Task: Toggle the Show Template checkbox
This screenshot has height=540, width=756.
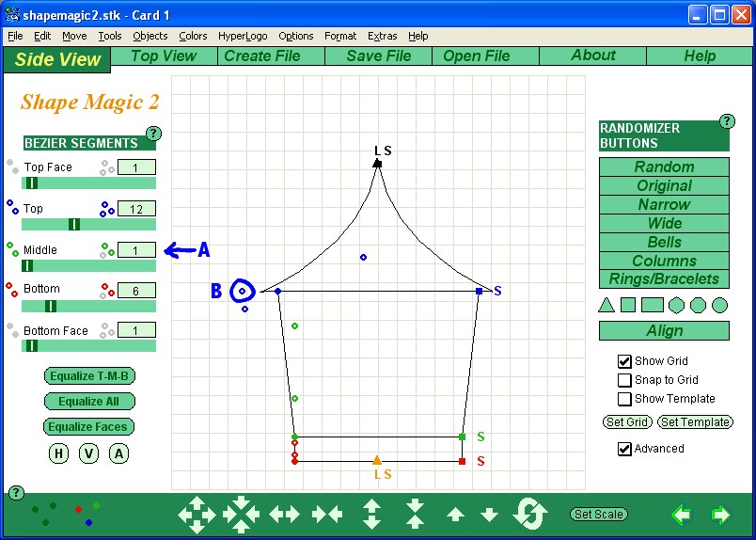Action: pyautogui.click(x=624, y=399)
